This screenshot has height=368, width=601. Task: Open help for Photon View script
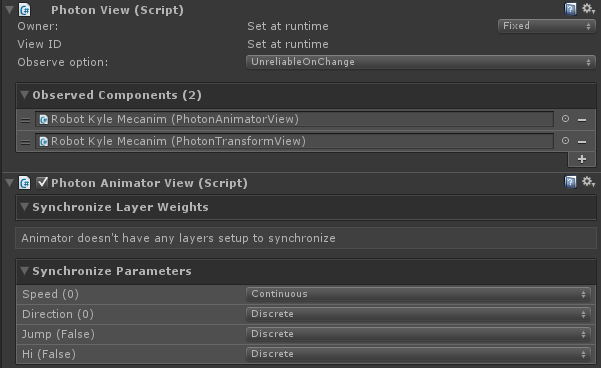click(570, 8)
